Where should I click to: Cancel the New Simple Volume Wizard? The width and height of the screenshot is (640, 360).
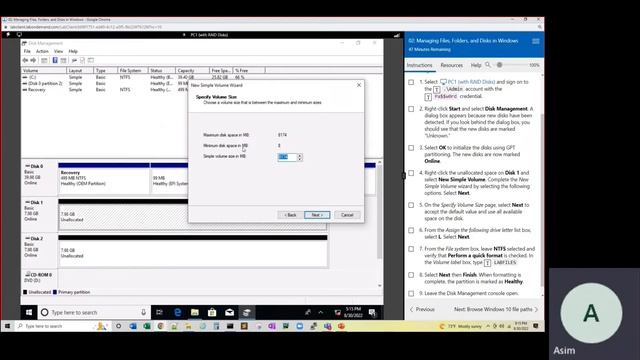click(x=347, y=215)
